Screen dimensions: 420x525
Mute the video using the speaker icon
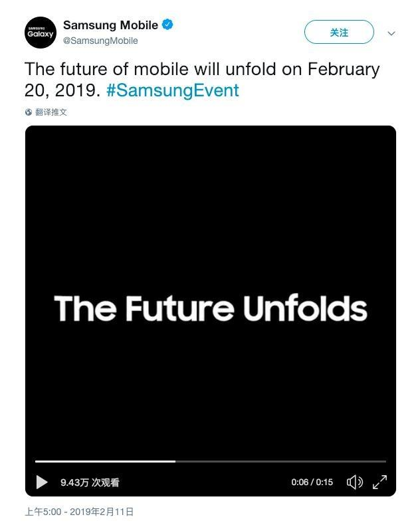[355, 482]
